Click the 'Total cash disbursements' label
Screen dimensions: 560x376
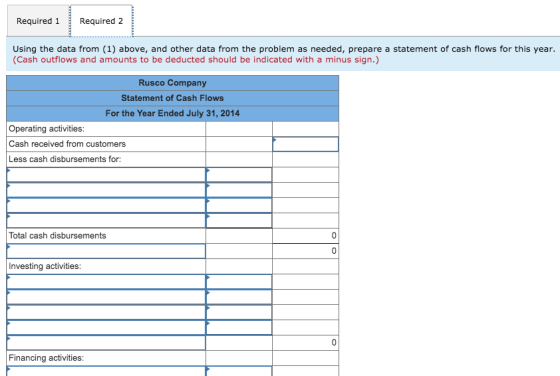coord(58,236)
